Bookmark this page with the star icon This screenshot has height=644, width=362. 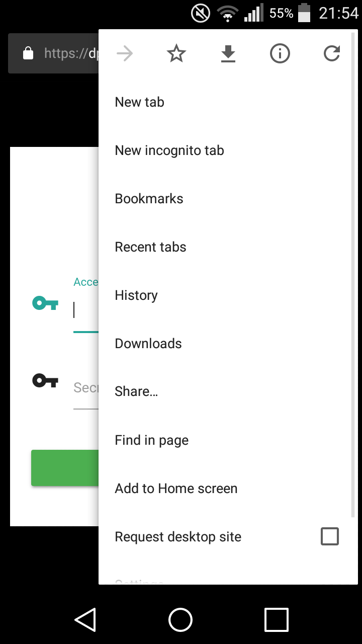point(176,53)
